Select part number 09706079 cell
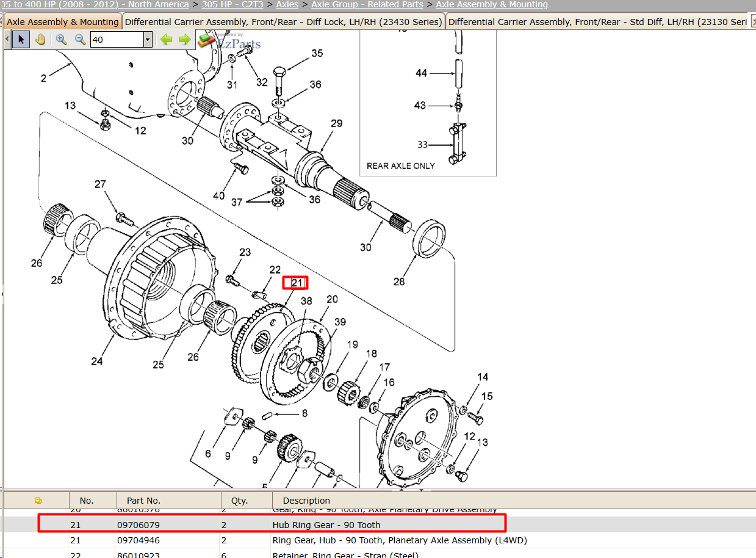The height and width of the screenshot is (558, 756). pyautogui.click(x=139, y=525)
